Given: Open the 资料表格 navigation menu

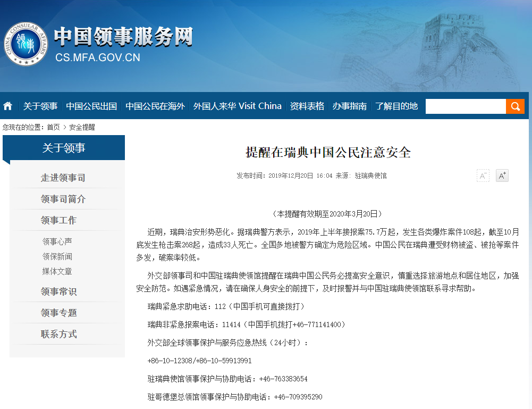Looking at the screenshot, I should 307,106.
